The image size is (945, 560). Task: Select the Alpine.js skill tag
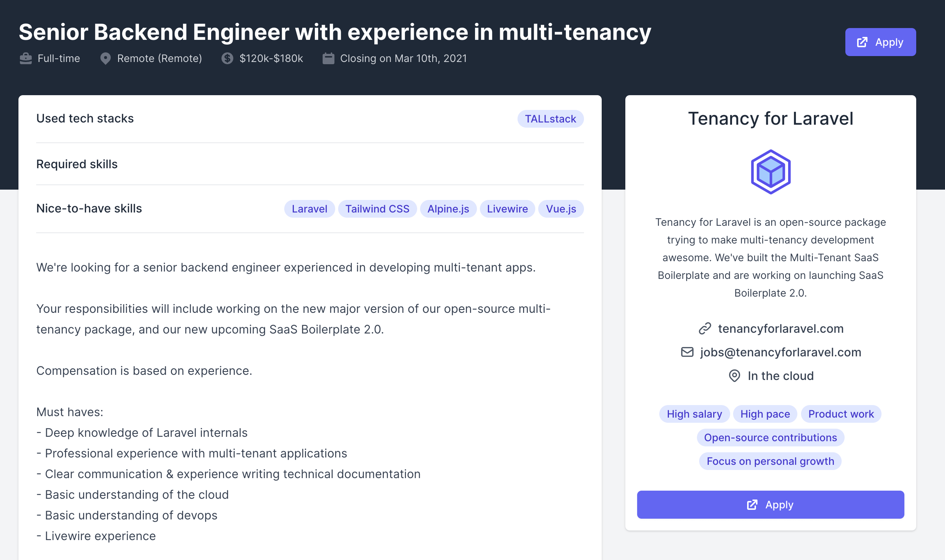(448, 209)
